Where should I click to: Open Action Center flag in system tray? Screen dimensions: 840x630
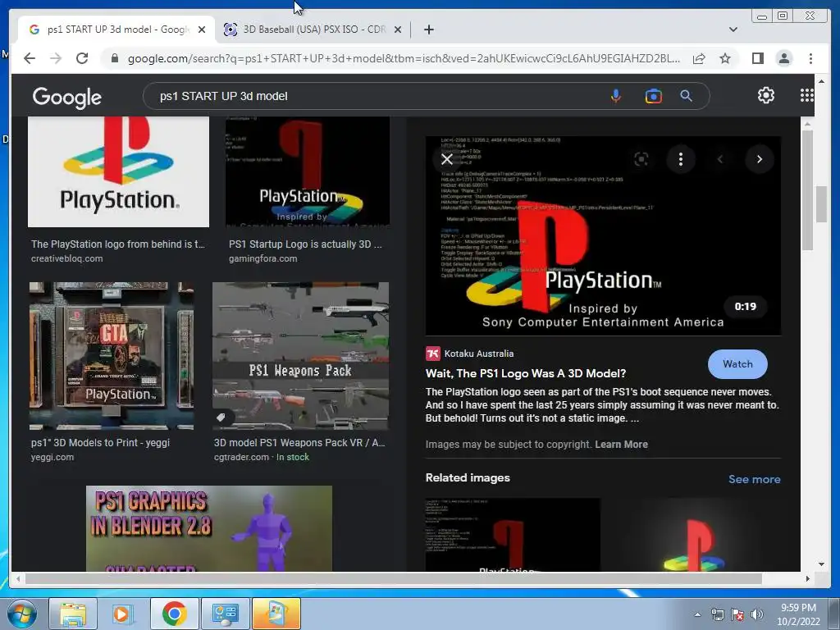737,614
